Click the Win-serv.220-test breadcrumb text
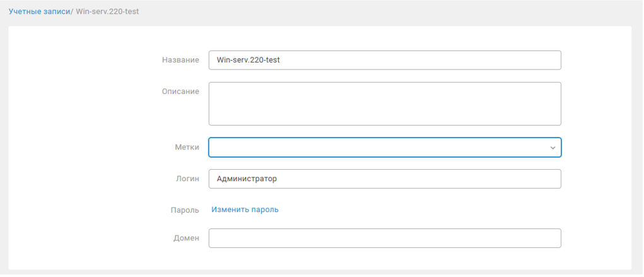The image size is (644, 277). (x=107, y=12)
